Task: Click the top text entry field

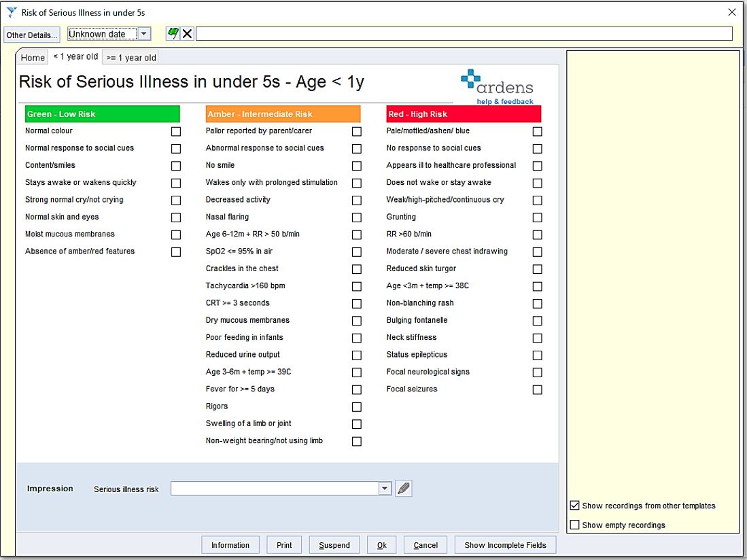Action: (x=464, y=34)
